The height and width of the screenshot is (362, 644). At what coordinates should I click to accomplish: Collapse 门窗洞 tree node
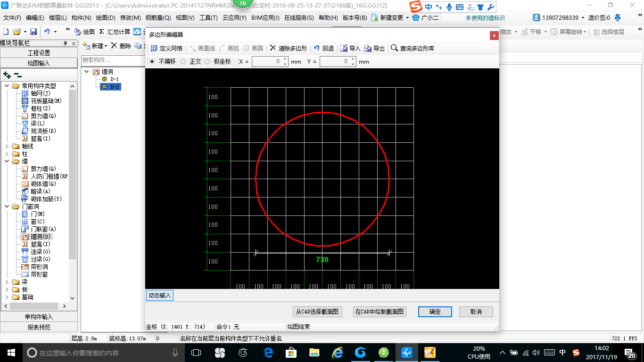point(7,206)
